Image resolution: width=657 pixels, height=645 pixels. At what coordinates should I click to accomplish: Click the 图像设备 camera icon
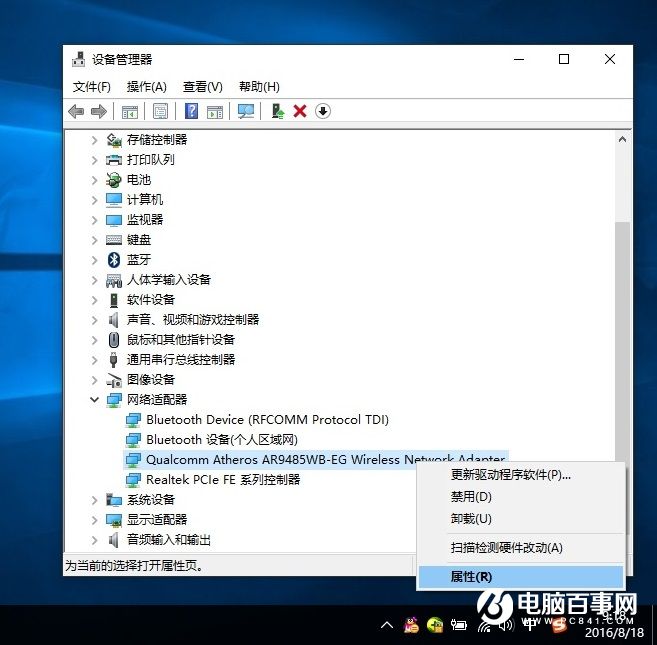114,380
